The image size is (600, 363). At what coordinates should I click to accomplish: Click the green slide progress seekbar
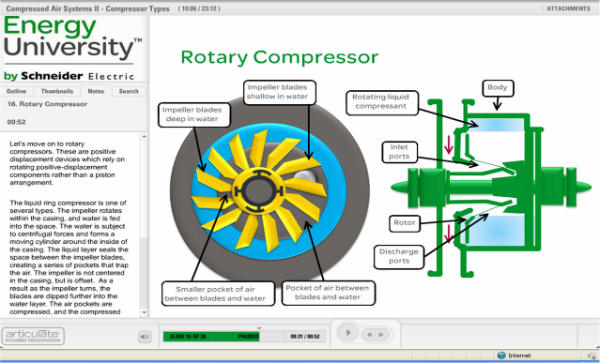coord(211,337)
